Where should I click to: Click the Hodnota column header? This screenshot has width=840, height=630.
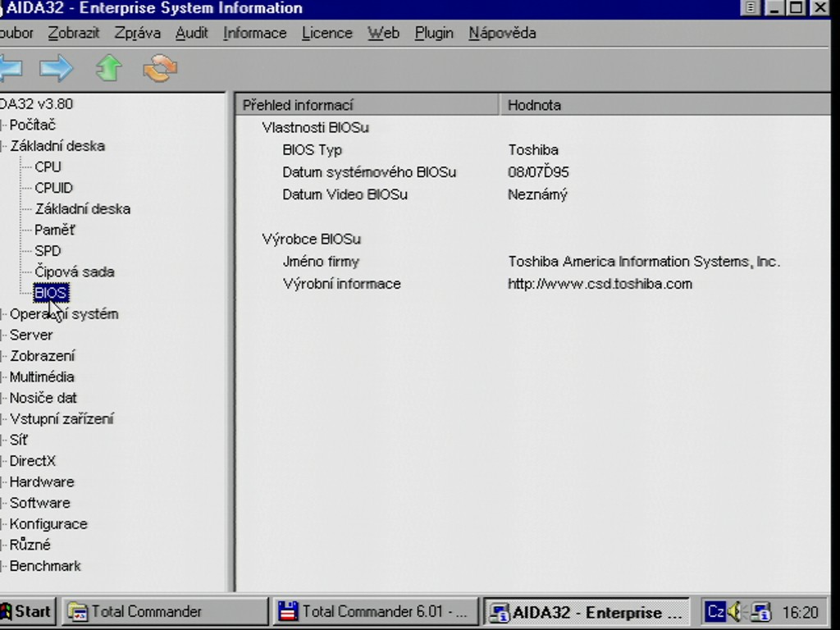pyautogui.click(x=664, y=105)
